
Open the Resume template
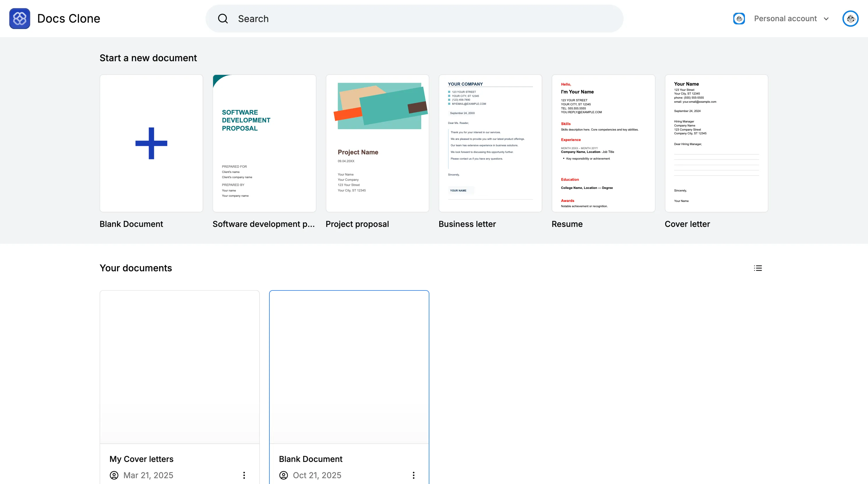pos(603,143)
